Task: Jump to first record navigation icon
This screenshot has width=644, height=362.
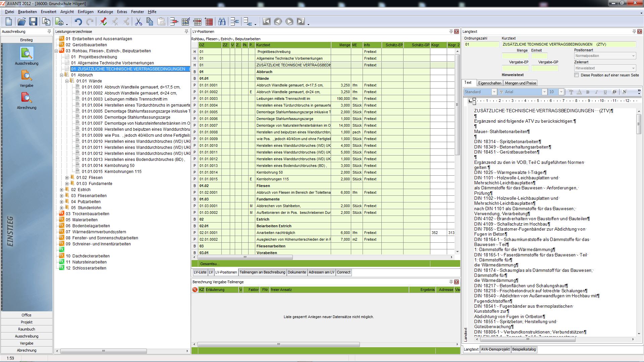Action: (x=267, y=22)
